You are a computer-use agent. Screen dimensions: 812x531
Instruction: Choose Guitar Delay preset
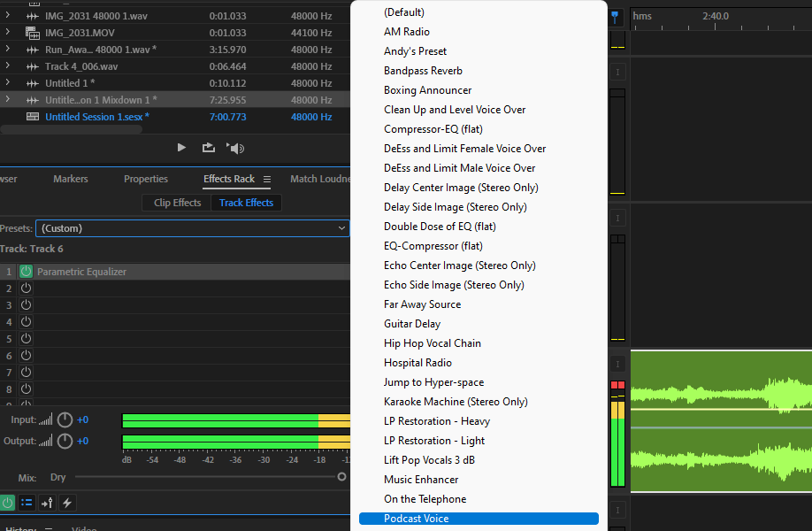click(x=412, y=324)
